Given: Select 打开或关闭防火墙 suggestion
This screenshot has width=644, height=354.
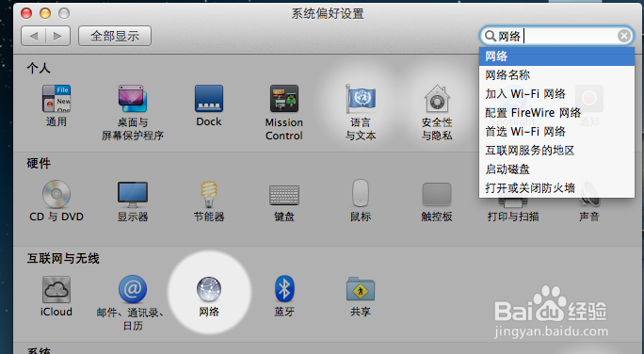Looking at the screenshot, I should point(557,188).
